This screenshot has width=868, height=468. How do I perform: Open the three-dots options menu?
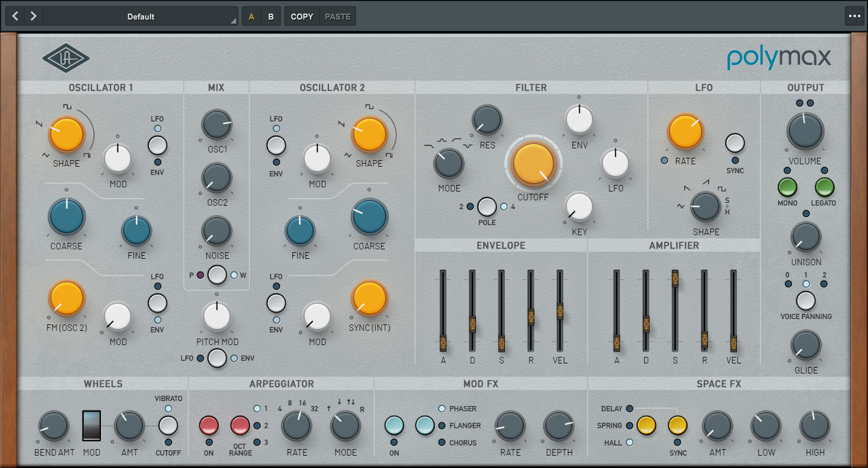pyautogui.click(x=854, y=17)
